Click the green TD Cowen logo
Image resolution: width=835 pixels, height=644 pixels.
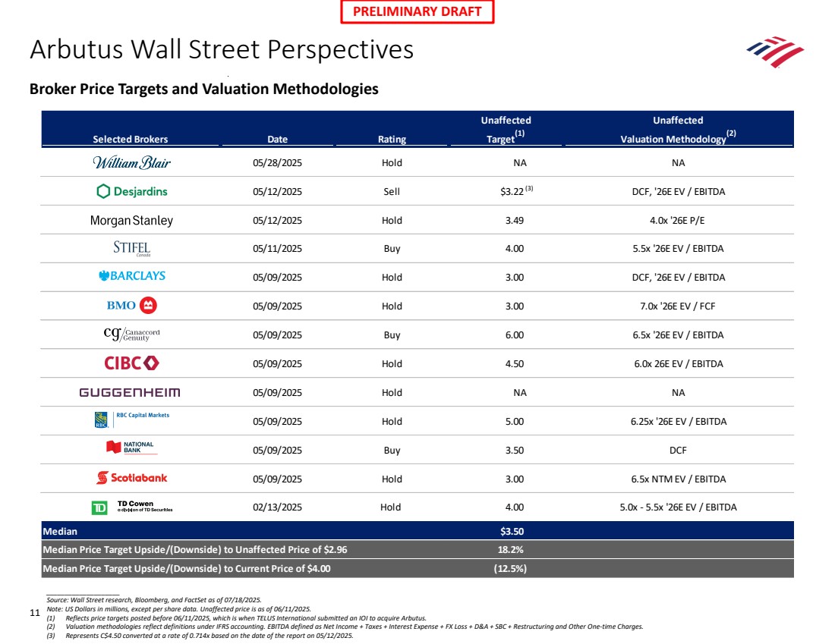[x=99, y=507]
